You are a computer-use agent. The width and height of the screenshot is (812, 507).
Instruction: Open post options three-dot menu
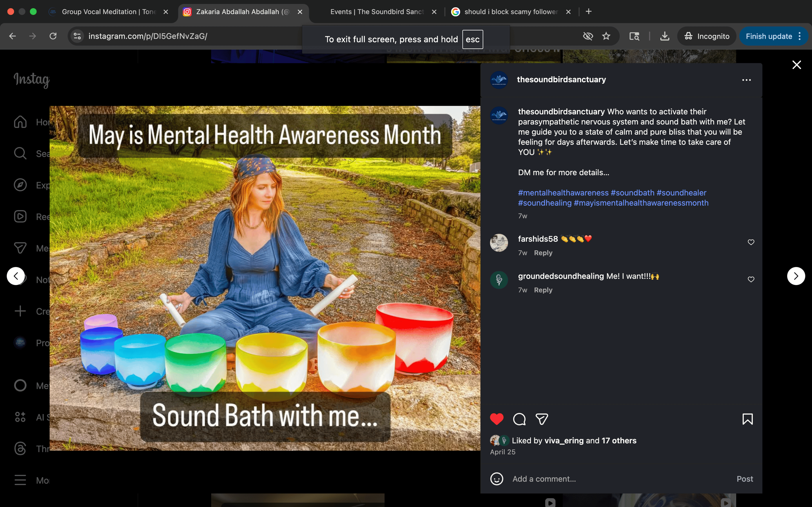pyautogui.click(x=746, y=80)
